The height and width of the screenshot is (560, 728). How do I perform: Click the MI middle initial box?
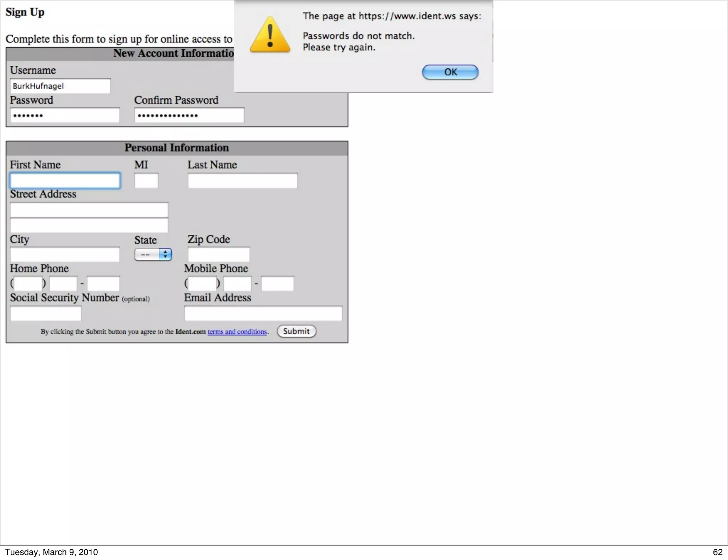click(146, 181)
